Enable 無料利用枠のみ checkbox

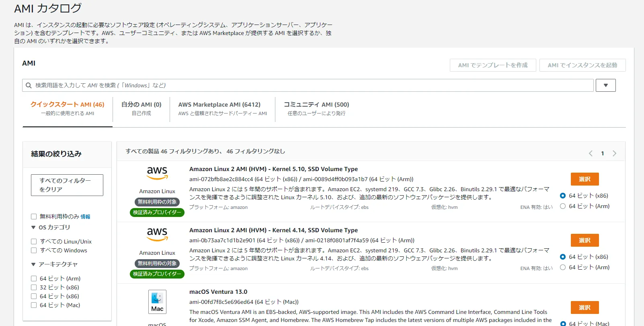(34, 217)
